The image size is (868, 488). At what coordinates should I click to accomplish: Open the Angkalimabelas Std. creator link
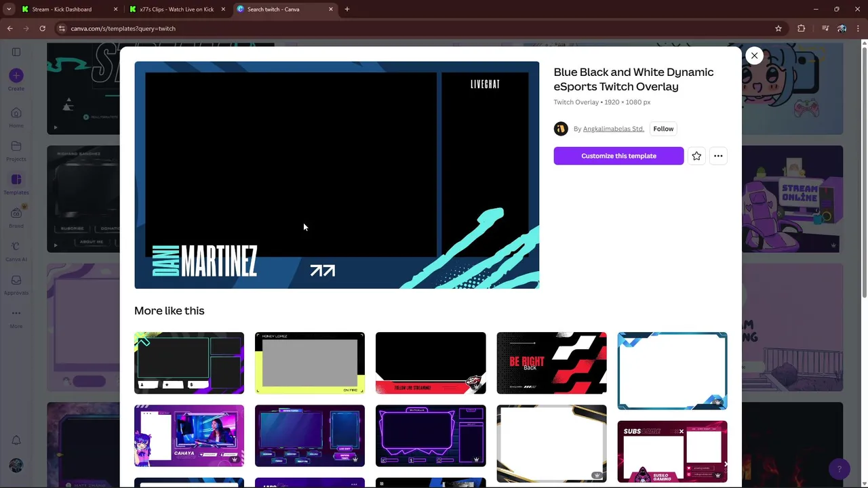[x=613, y=129]
